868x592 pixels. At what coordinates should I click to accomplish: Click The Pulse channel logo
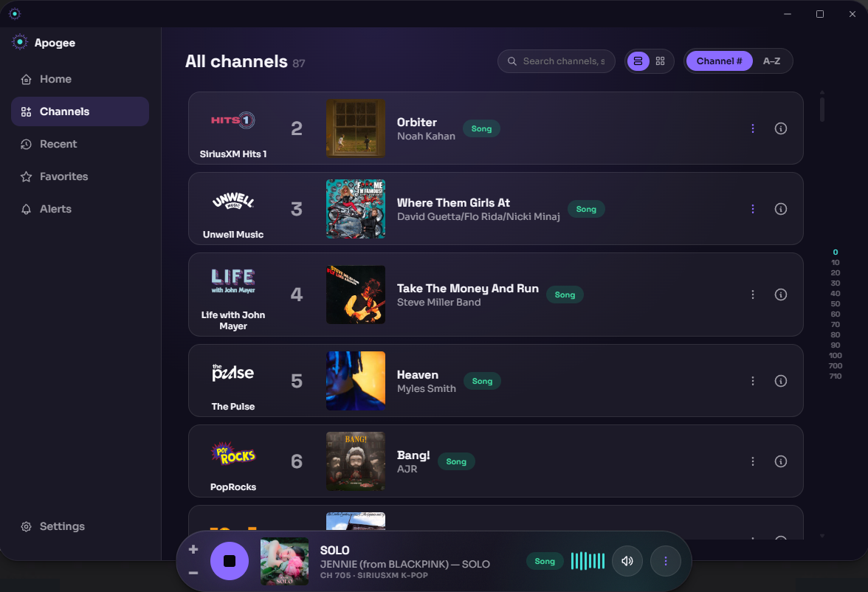pyautogui.click(x=233, y=373)
